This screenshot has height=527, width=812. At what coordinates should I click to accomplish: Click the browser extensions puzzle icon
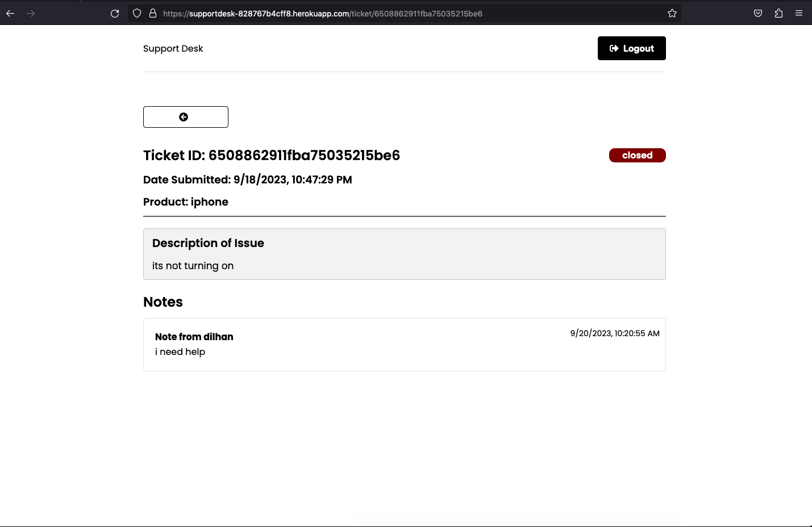[x=778, y=13]
